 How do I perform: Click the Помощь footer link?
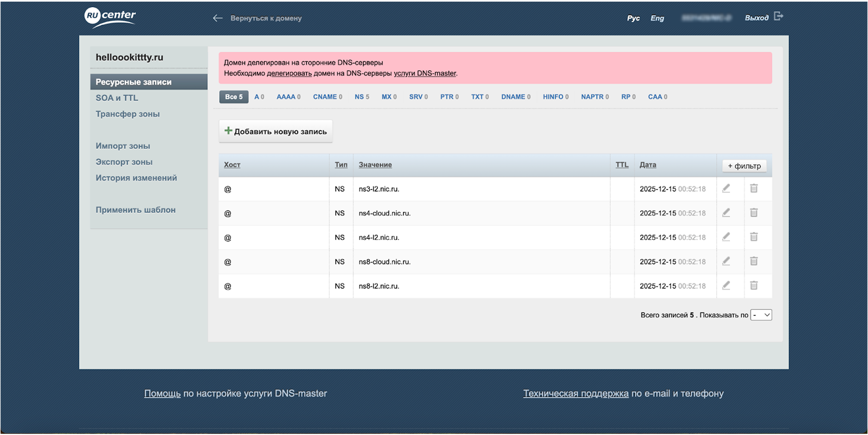tap(163, 394)
